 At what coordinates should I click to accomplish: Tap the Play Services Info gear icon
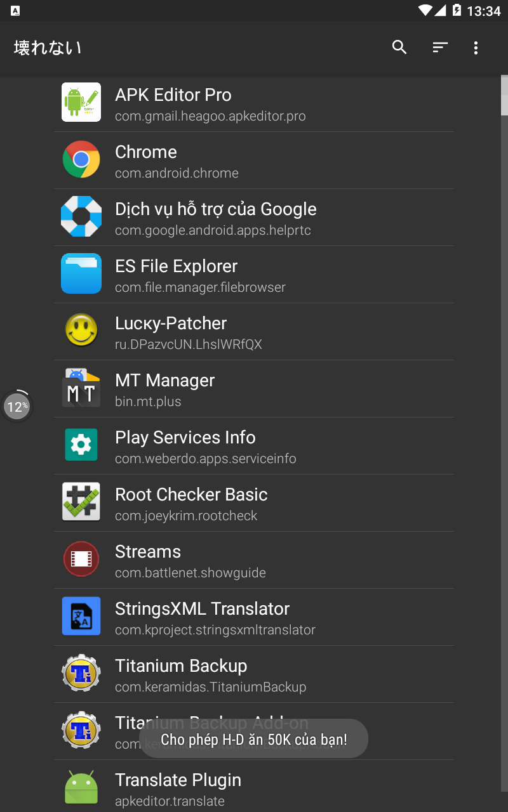point(81,445)
